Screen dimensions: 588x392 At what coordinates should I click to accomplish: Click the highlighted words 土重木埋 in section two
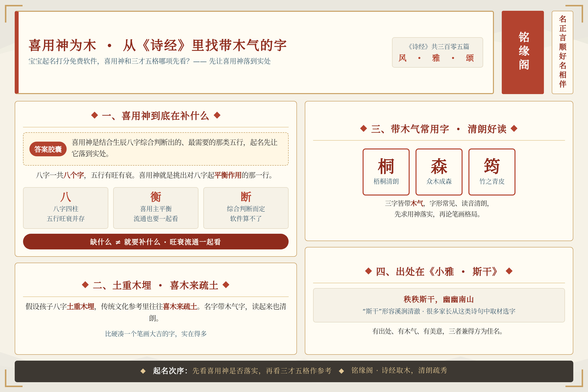point(81,306)
